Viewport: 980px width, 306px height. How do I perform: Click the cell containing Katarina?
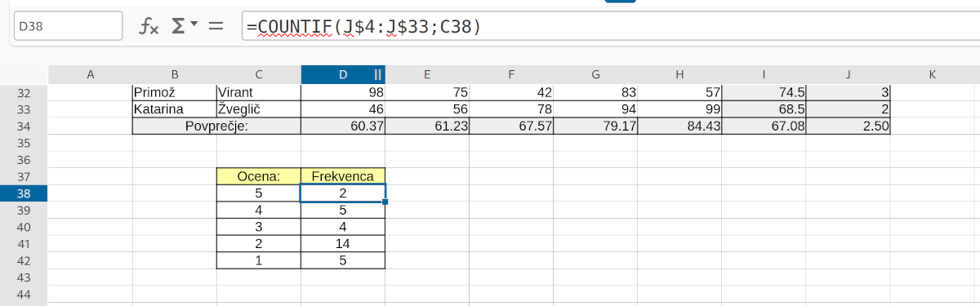(175, 109)
